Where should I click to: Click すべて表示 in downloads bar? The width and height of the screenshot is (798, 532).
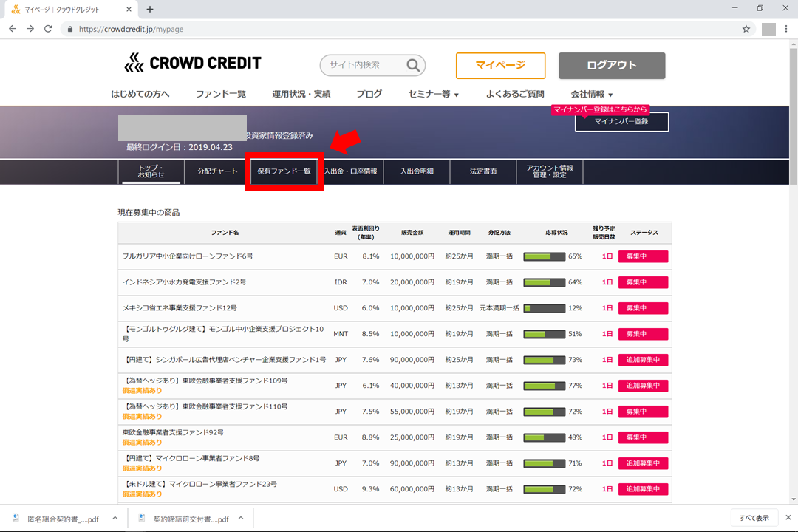point(754,518)
